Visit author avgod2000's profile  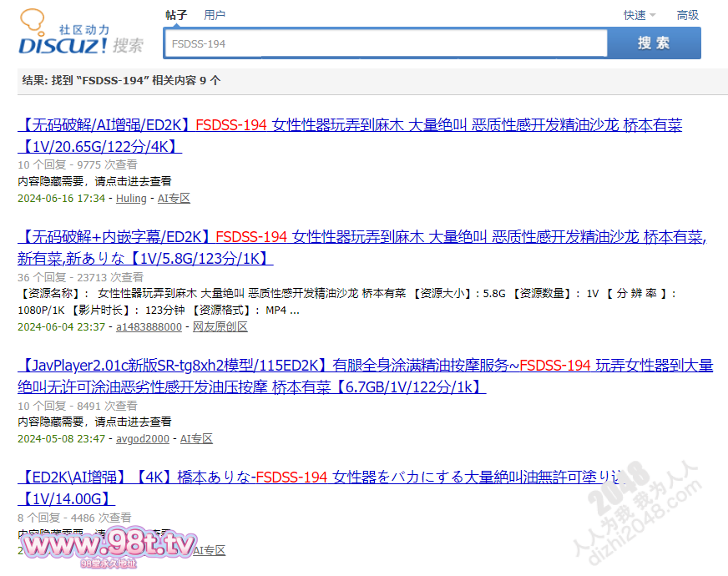[143, 438]
